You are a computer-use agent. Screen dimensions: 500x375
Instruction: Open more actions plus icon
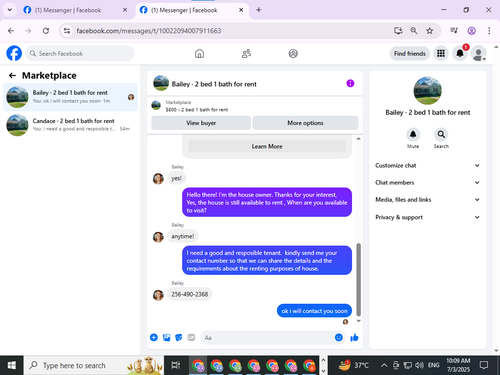click(154, 337)
